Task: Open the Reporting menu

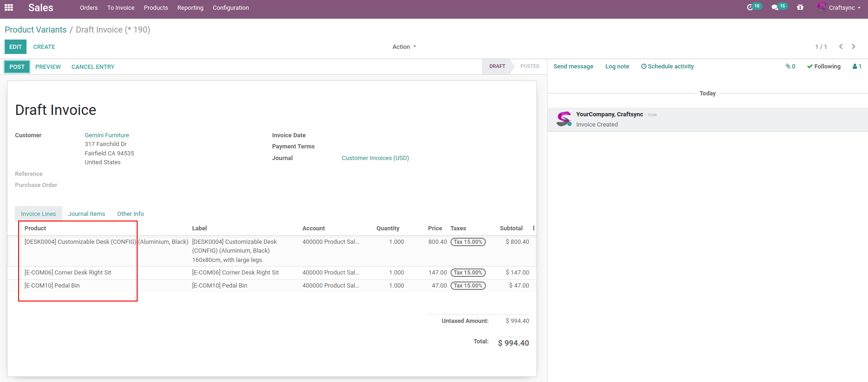Action: 190,8
